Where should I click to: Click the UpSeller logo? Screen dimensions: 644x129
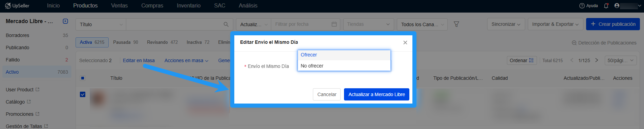pyautogui.click(x=17, y=6)
